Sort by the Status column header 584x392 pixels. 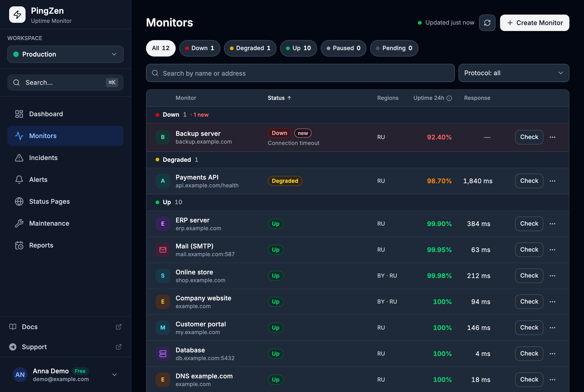point(279,98)
